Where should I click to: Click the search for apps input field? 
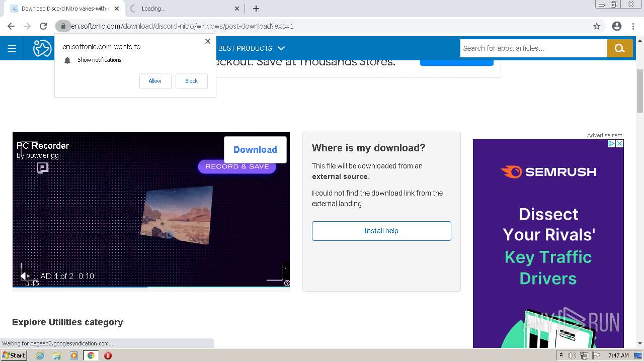click(533, 48)
